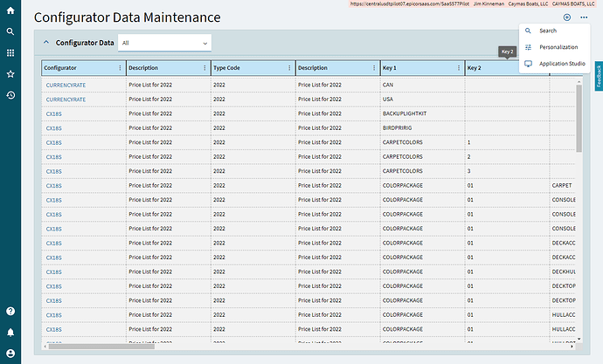Select the USA Key 1 cell
Screen dimensions: 603x364
[422, 99]
